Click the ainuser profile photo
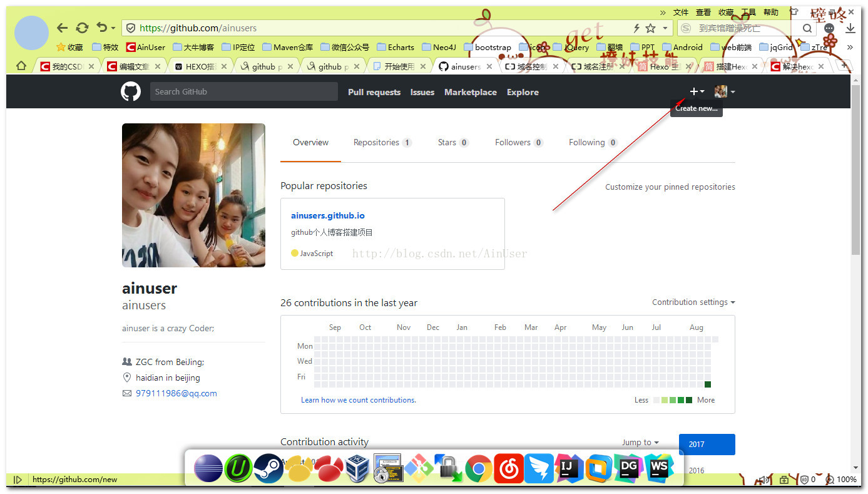This screenshot has height=494, width=868. (x=193, y=195)
